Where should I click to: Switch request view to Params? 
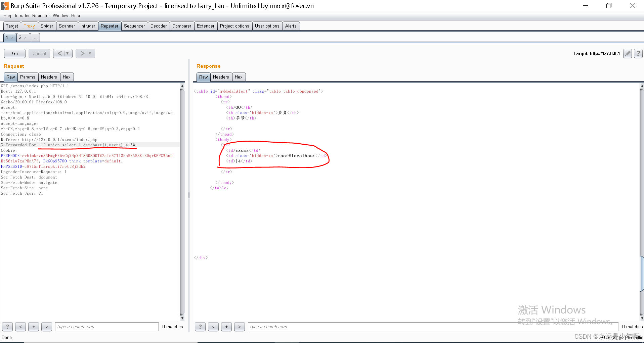coord(28,77)
